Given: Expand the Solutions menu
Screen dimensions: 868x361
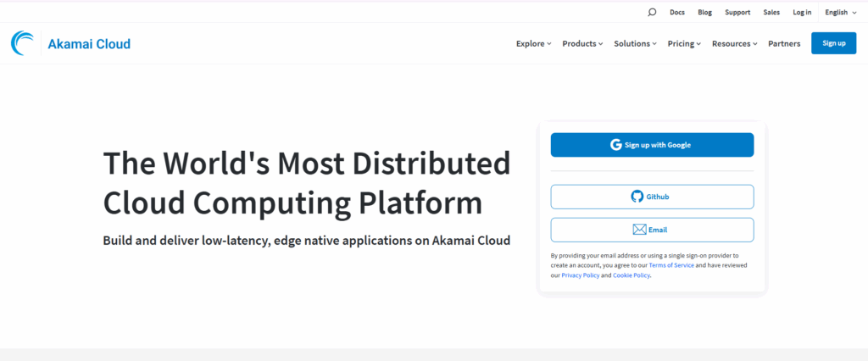Looking at the screenshot, I should point(635,44).
